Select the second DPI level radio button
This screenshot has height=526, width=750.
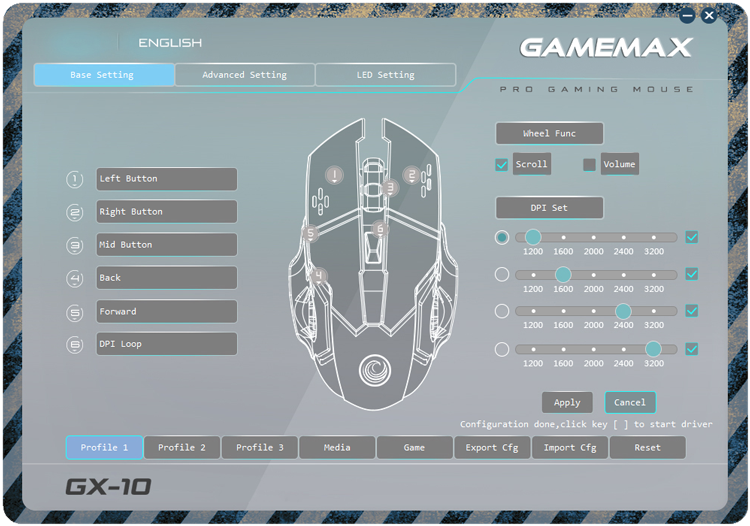[502, 274]
